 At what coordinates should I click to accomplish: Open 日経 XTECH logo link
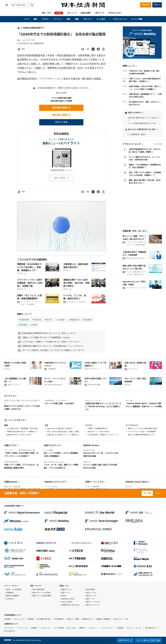coord(76,551)
